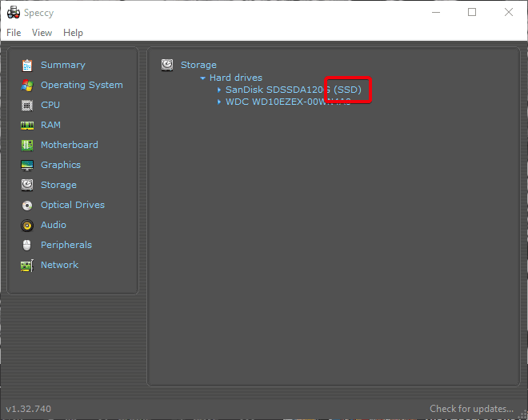528x420 pixels.
Task: Click the Audio speaker icon
Action: click(27, 226)
